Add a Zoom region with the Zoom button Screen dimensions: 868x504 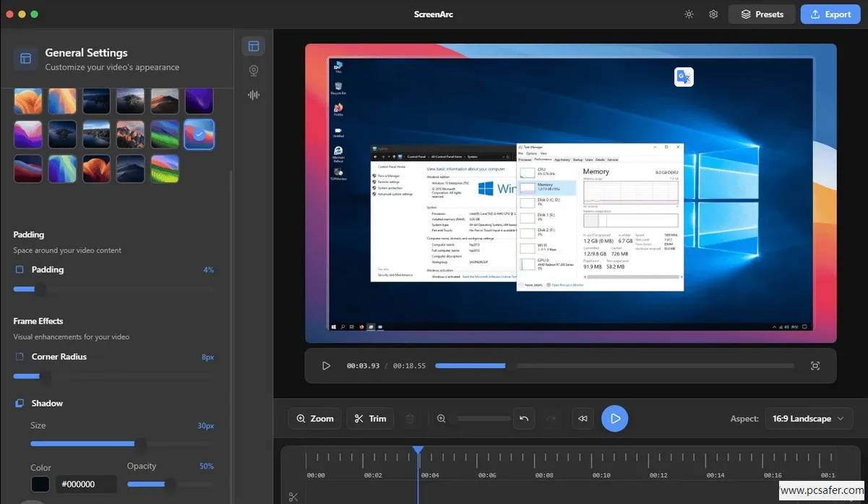(x=314, y=419)
